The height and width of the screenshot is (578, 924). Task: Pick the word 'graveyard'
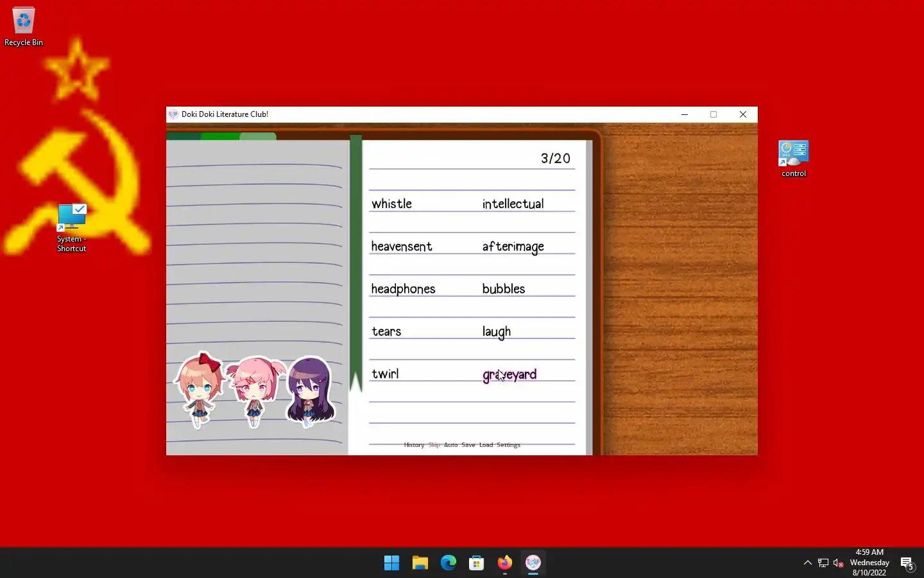(509, 375)
